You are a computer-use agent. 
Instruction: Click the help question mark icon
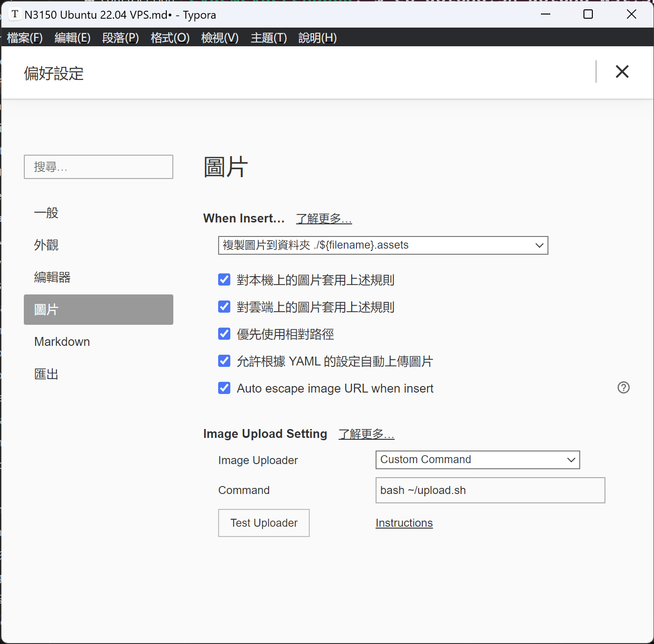pyautogui.click(x=623, y=387)
